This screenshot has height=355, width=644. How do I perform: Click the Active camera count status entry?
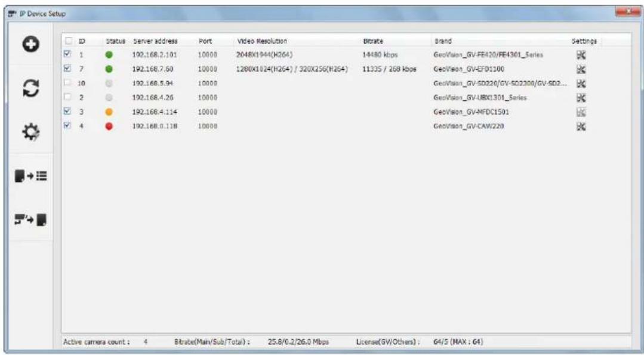tap(106, 342)
